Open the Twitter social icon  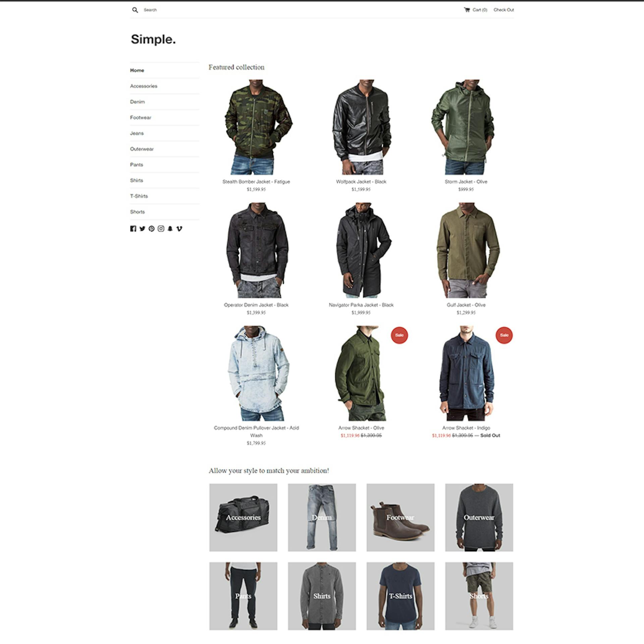[x=142, y=229]
